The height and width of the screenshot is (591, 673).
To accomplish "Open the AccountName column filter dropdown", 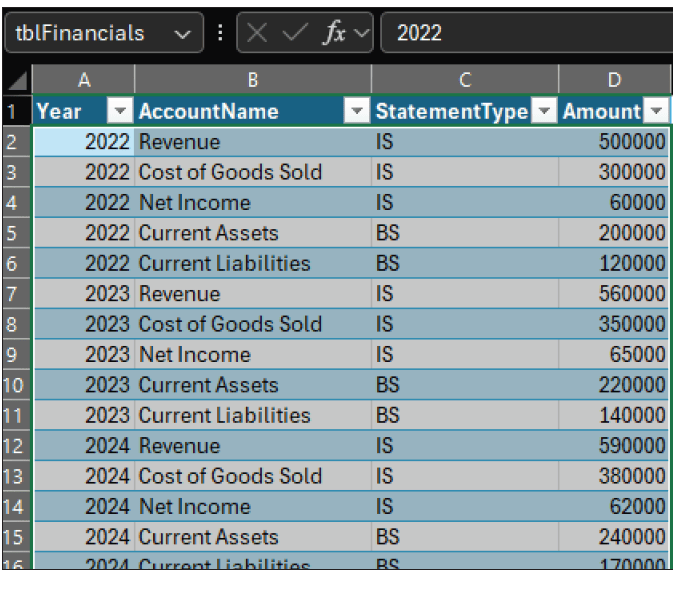I will tap(357, 111).
